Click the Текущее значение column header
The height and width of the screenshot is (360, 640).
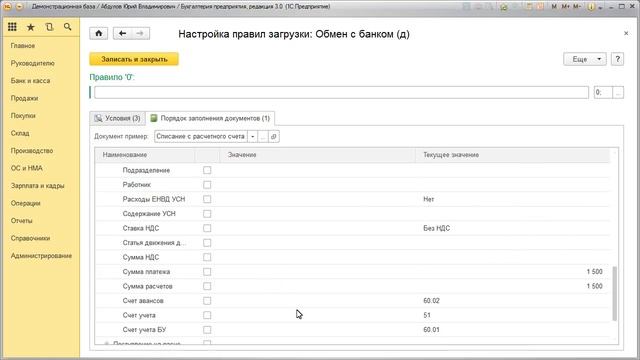513,155
